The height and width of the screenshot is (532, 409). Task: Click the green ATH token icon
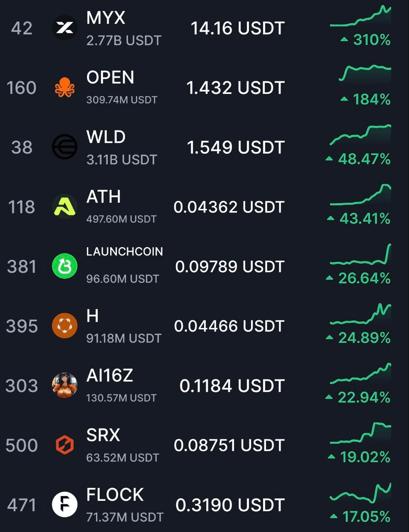pos(64,207)
